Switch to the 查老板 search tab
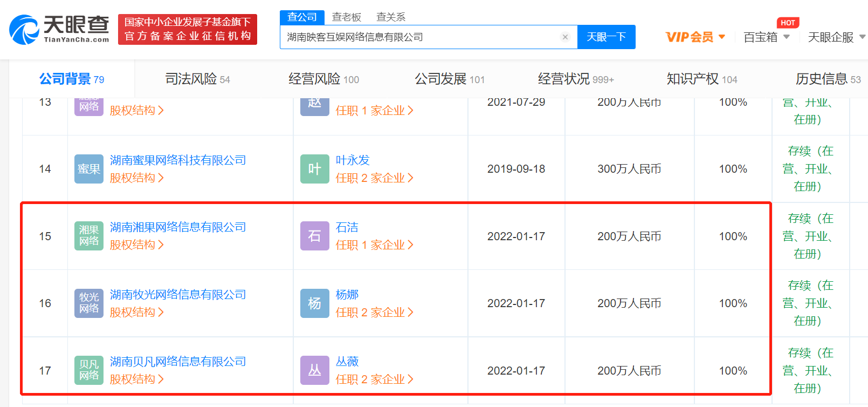The image size is (868, 407). [347, 17]
